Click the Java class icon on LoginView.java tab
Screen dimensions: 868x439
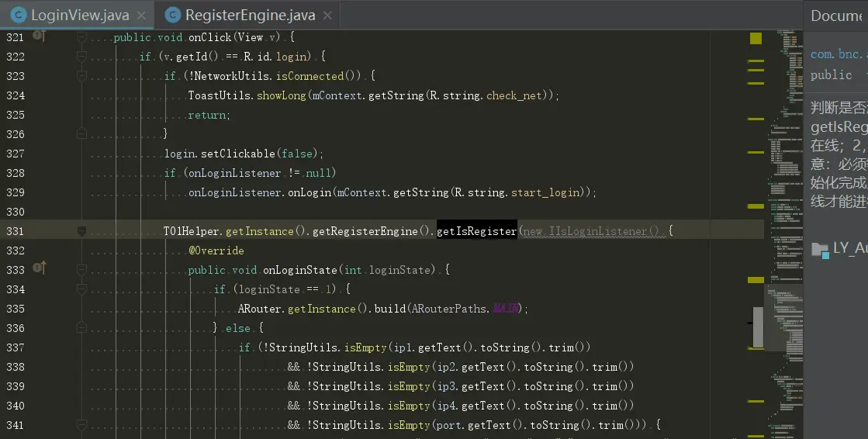tap(19, 15)
